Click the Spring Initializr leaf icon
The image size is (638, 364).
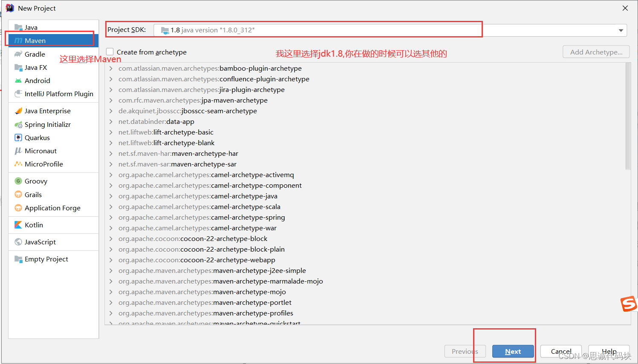tap(18, 124)
